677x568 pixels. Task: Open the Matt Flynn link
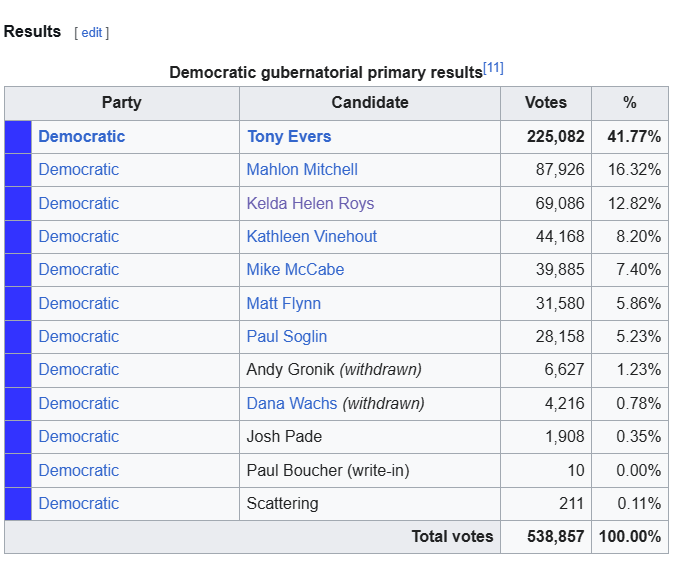[x=283, y=303]
